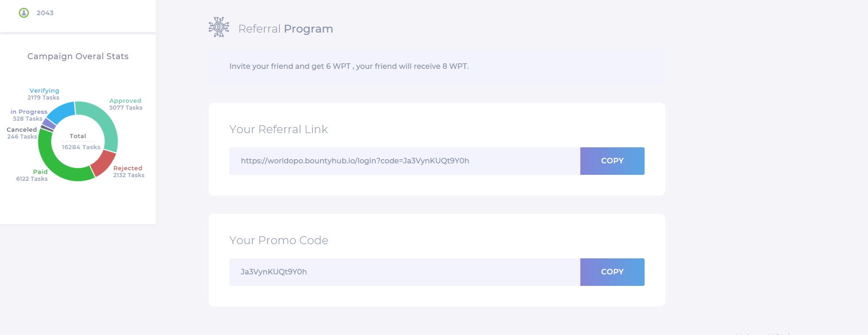The image size is (868, 335).
Task: Click the Approved 5077 Tasks label
Action: [125, 104]
